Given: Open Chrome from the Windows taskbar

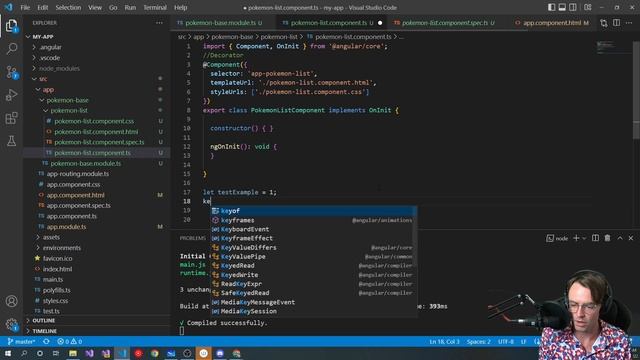Looking at the screenshot, I should (x=155, y=353).
